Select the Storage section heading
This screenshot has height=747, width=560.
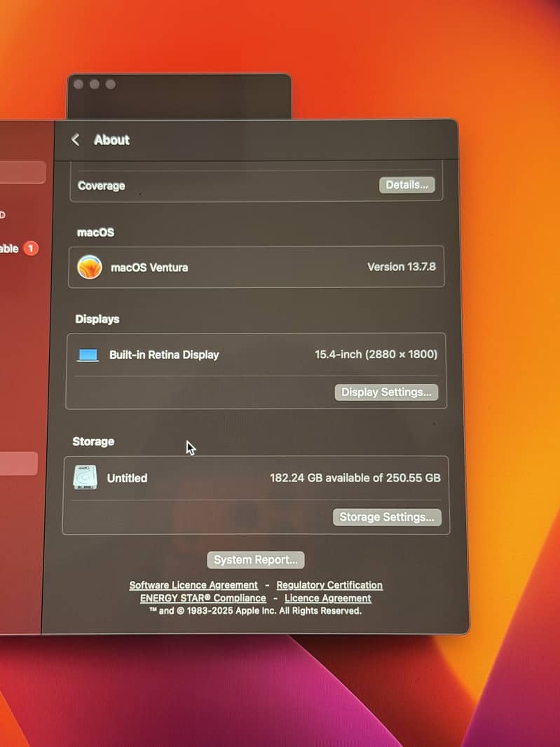point(93,441)
